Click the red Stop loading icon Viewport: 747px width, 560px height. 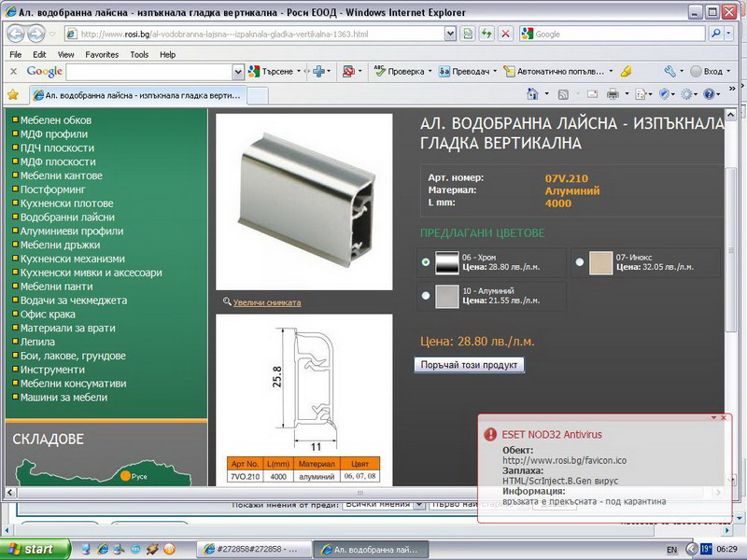505,34
